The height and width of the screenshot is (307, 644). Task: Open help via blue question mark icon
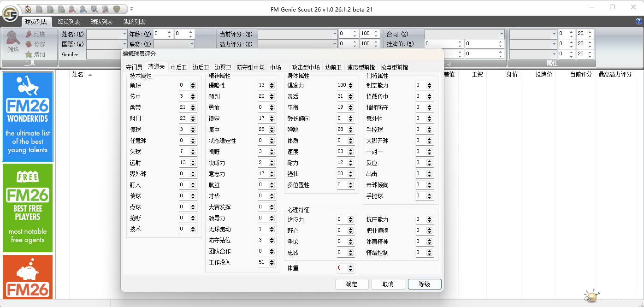pos(639,22)
